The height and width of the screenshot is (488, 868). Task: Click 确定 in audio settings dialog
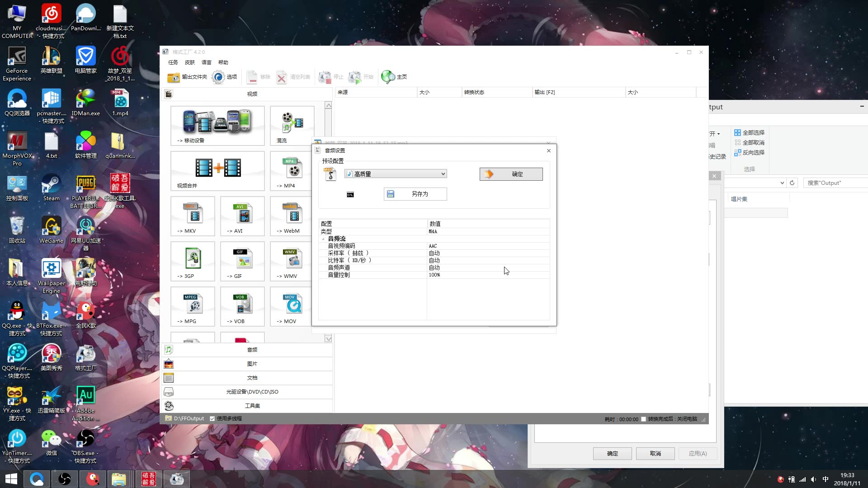tap(511, 174)
